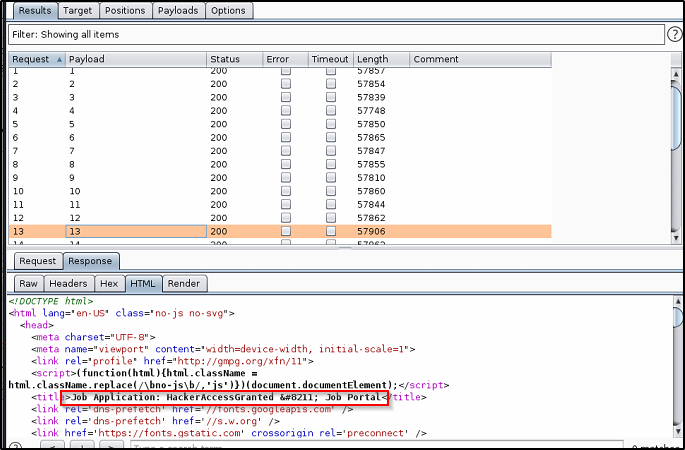Select the row with length 57862
The height and width of the screenshot is (450, 685).
click(x=280, y=218)
